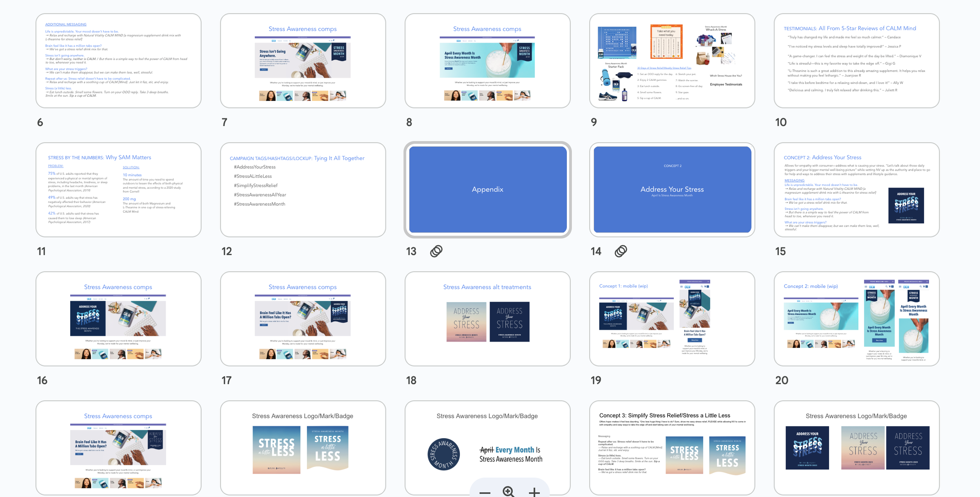Viewport: 980px width, 497px height.
Task: Select the Appendix slide thumbnail
Action: 487,189
